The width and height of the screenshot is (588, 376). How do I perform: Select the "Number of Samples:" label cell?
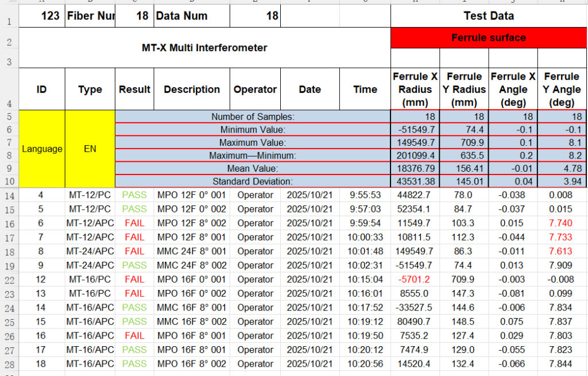point(253,117)
